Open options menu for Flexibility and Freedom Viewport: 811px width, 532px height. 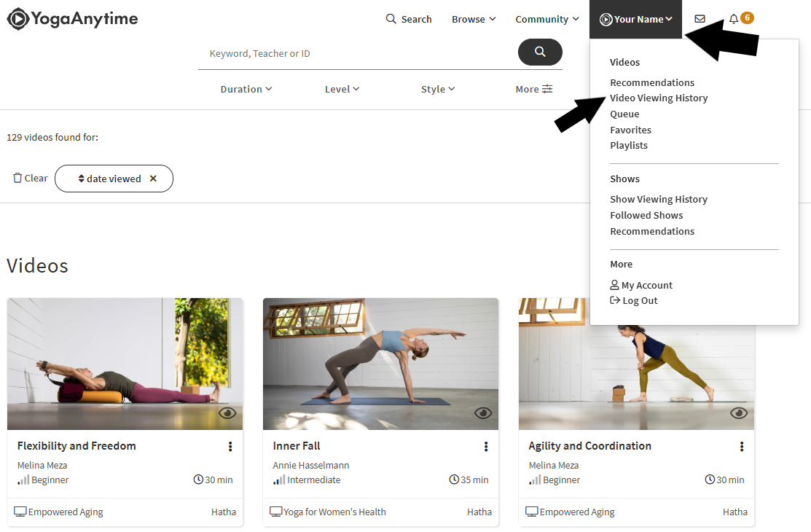[x=230, y=446]
